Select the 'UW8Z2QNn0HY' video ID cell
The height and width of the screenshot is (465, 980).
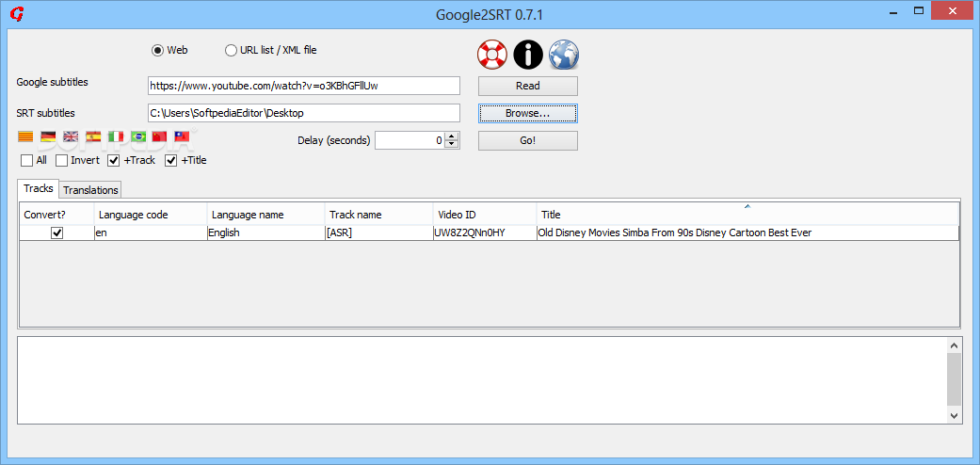tap(485, 232)
